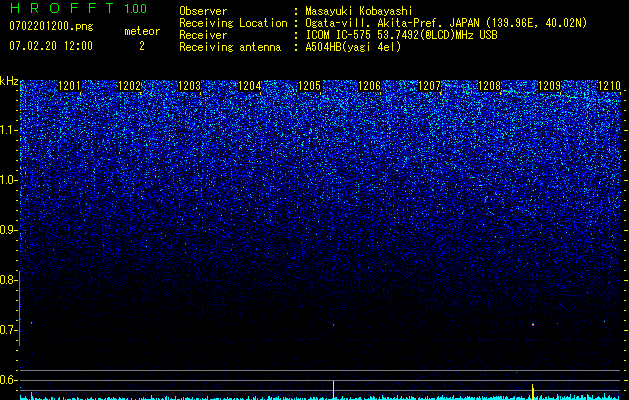Click the 1206 time marker

pos(369,85)
